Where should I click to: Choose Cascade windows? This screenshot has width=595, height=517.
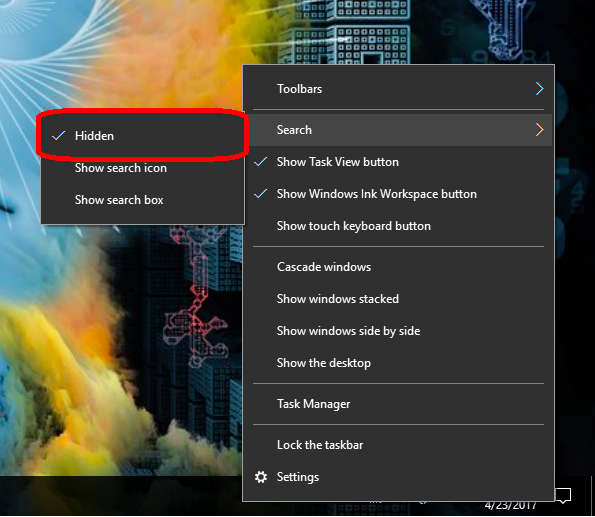tap(398, 267)
